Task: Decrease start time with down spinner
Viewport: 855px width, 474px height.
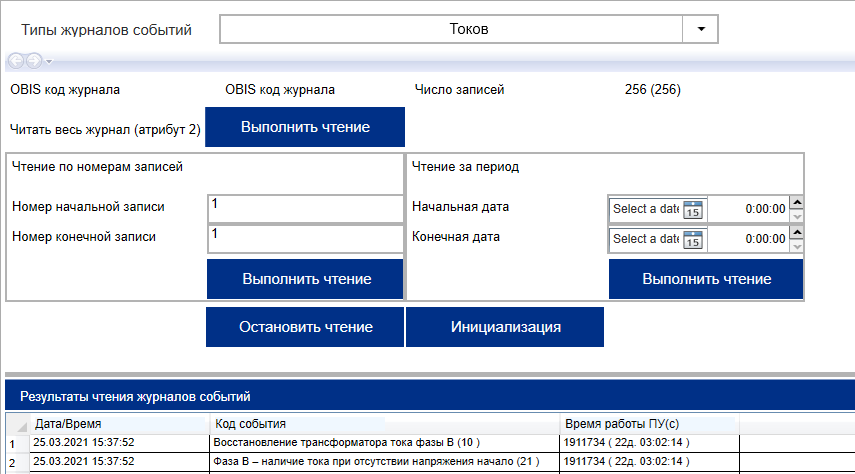Action: click(x=797, y=217)
